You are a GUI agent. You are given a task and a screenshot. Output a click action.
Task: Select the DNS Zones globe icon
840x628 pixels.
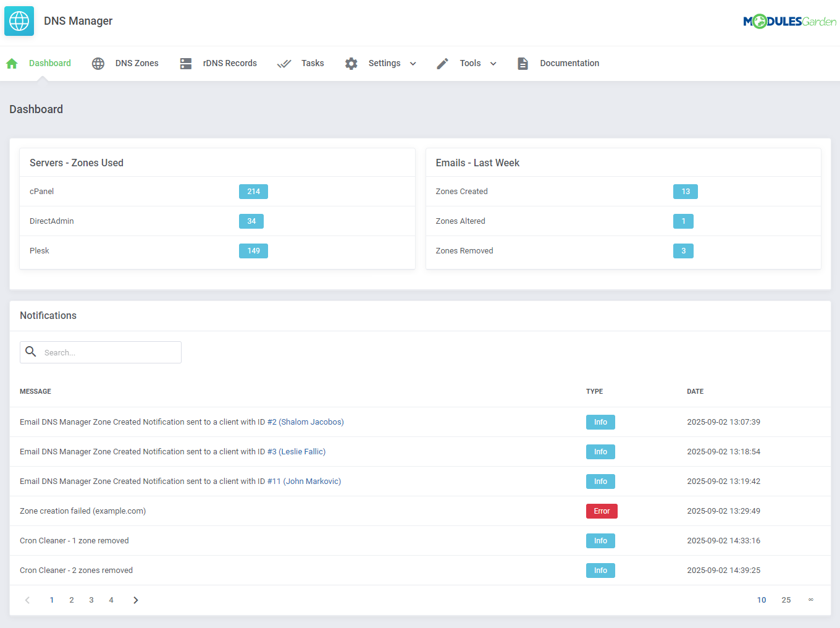98,63
